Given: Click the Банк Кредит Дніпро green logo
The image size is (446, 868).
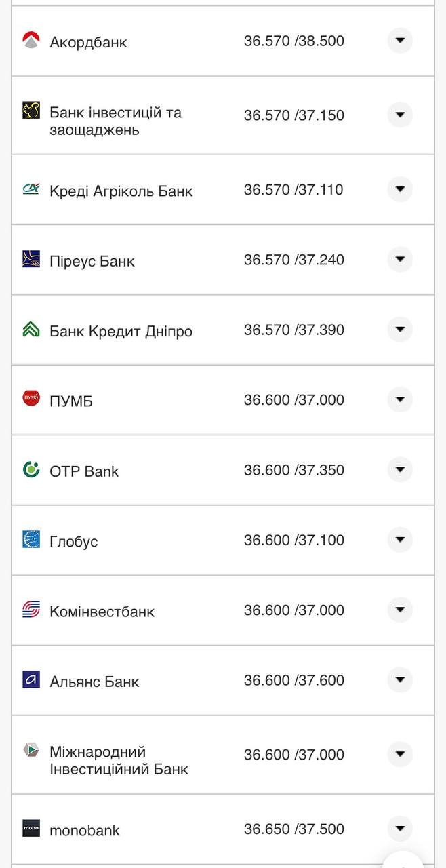Looking at the screenshot, I should pos(31,330).
